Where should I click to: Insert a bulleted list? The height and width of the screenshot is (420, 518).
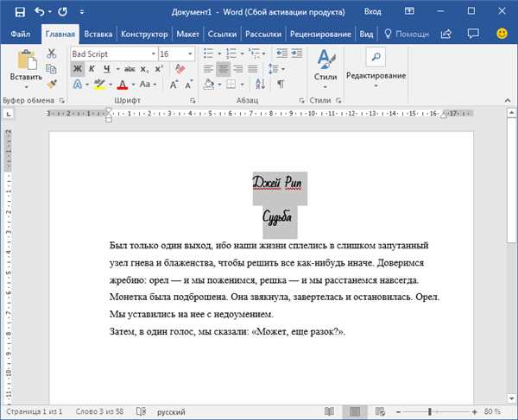208,53
